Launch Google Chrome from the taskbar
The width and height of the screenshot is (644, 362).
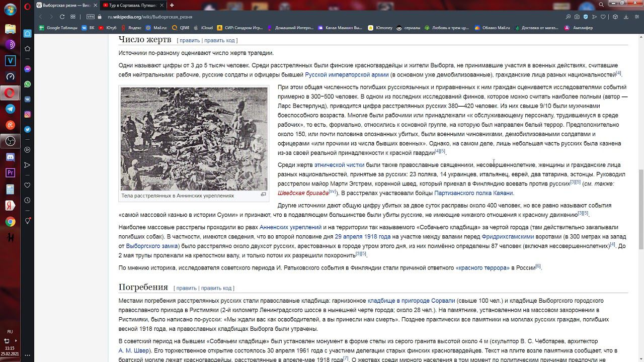click(x=10, y=222)
